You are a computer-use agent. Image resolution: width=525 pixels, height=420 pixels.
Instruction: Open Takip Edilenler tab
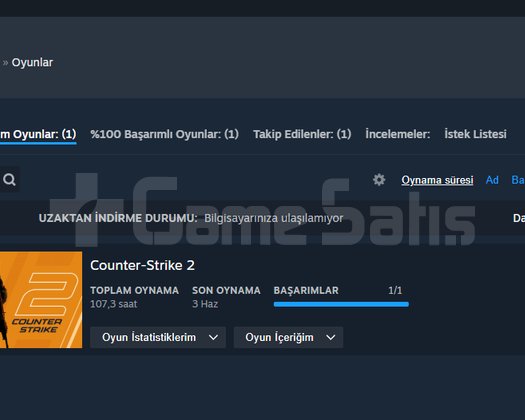pyautogui.click(x=302, y=134)
